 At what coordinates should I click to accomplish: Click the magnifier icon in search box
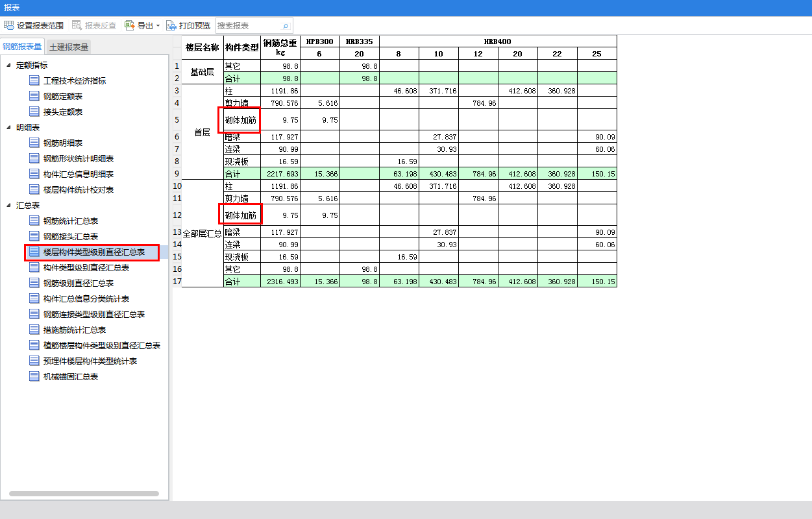pyautogui.click(x=285, y=26)
